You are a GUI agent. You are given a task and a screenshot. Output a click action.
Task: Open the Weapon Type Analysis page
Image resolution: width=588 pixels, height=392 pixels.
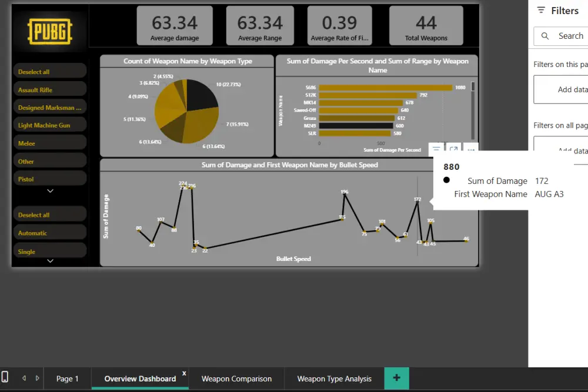[x=334, y=378]
